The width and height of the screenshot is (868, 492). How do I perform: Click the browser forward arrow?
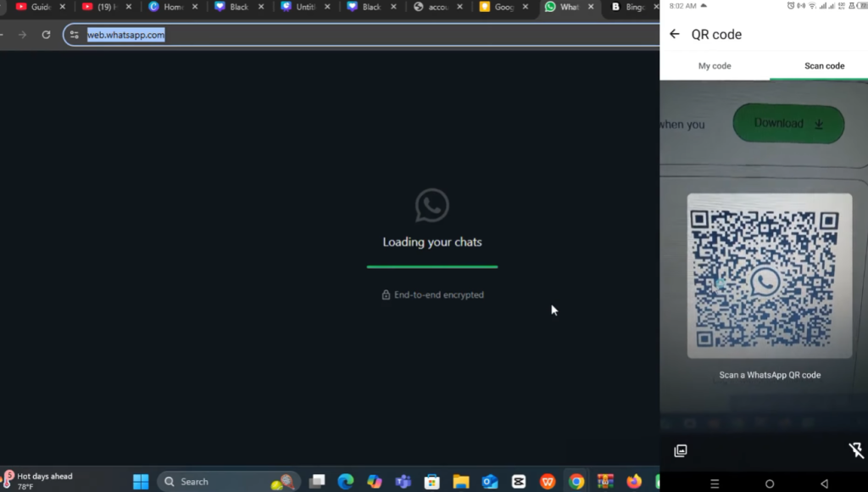(22, 35)
